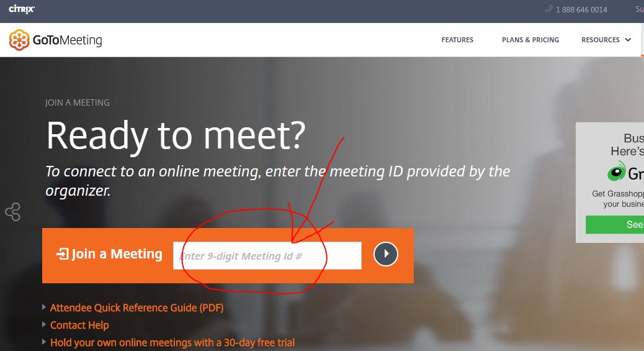Click the arrow beside Attendee Quick Reference Guide
The height and width of the screenshot is (351, 644).
coord(44,307)
